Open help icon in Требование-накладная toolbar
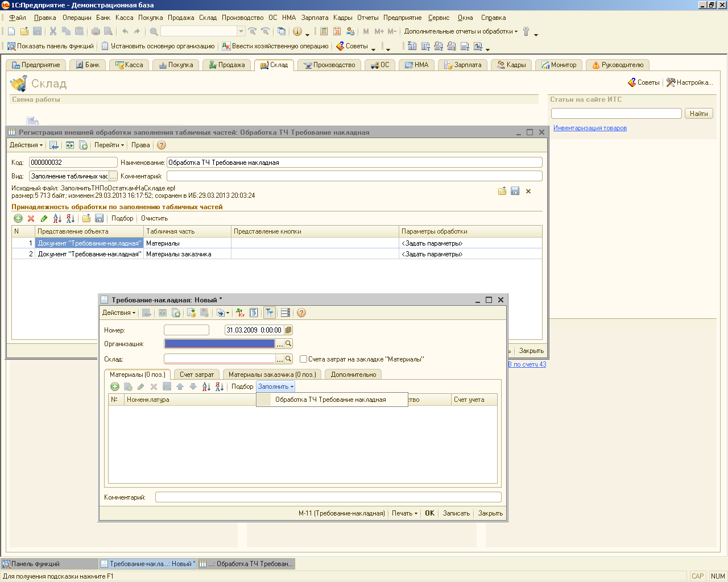The width and height of the screenshot is (728, 582). pos(301,313)
